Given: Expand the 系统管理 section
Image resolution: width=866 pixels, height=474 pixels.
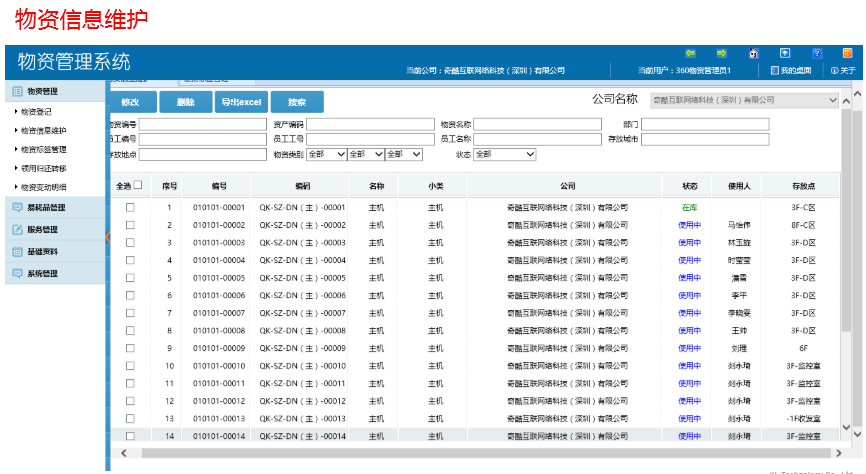Looking at the screenshot, I should (55, 273).
